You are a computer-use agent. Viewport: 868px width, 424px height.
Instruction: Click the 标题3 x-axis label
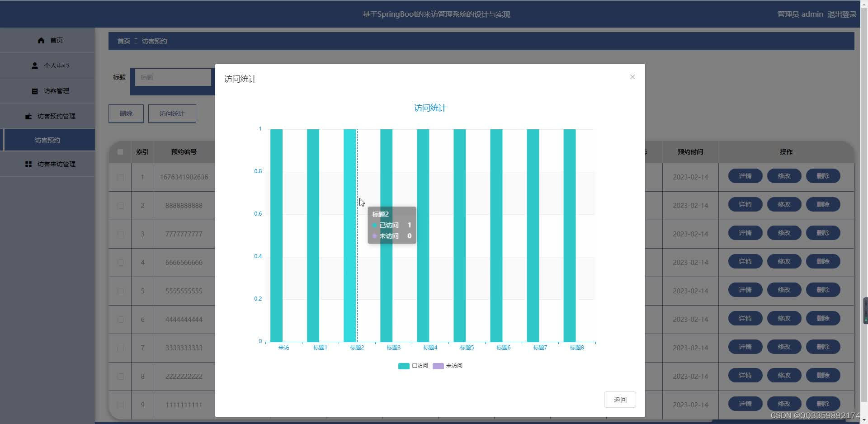[393, 348]
